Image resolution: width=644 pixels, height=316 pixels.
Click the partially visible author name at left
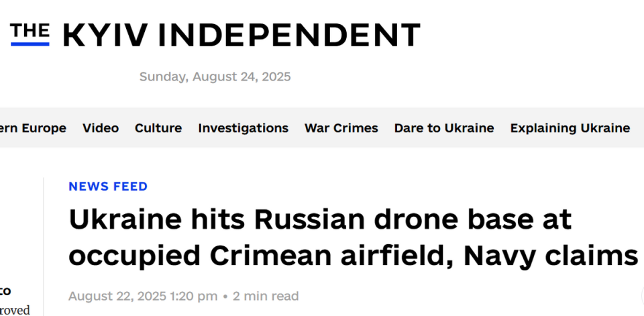tap(5, 291)
